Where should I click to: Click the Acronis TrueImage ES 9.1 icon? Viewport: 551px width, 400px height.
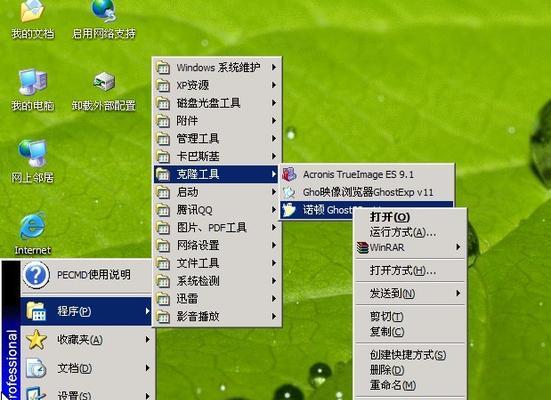tap(289, 174)
